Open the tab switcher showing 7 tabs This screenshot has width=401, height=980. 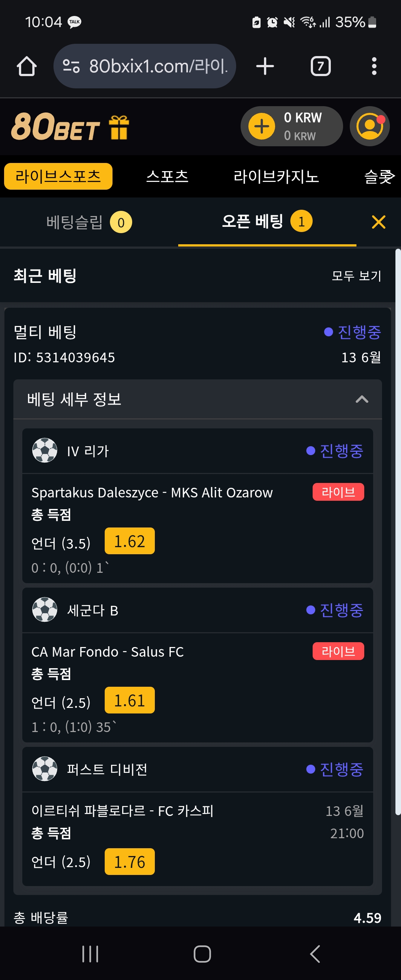(320, 66)
